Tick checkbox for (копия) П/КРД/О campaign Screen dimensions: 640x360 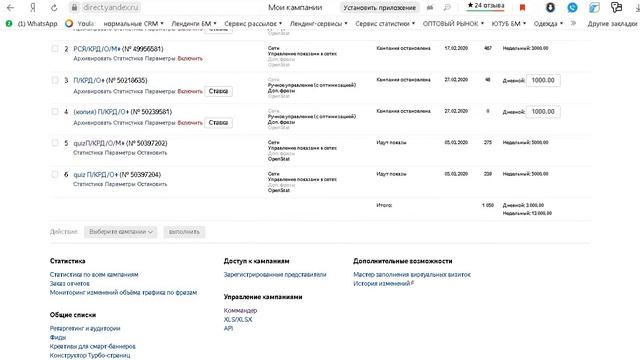pos(55,111)
